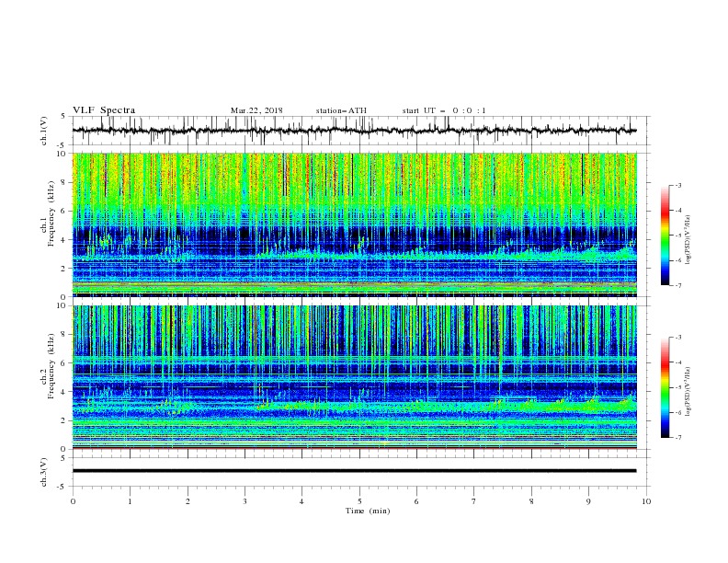This screenshot has width=728, height=563.
Task: Click the "3" tick on the Time axis
Action: click(245, 501)
